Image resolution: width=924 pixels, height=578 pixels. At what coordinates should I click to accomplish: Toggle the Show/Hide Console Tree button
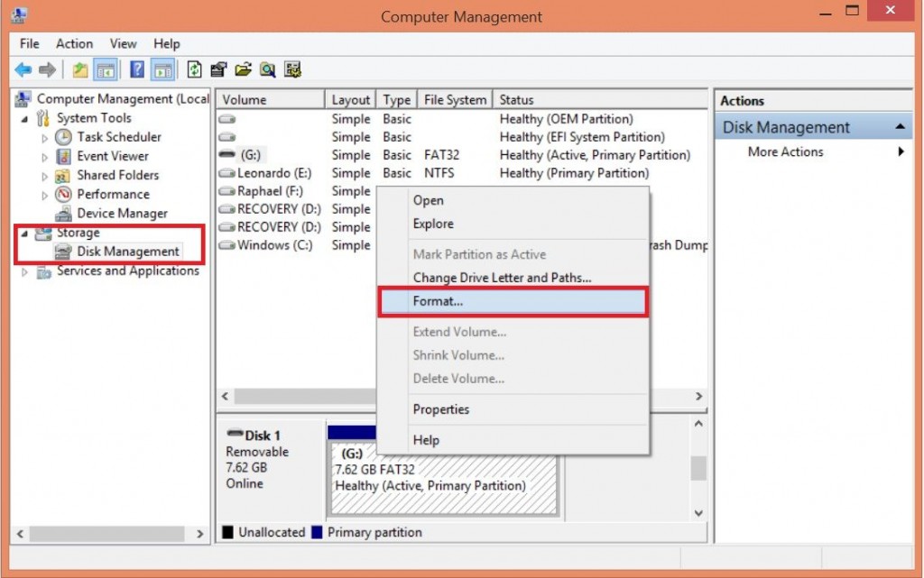point(106,69)
